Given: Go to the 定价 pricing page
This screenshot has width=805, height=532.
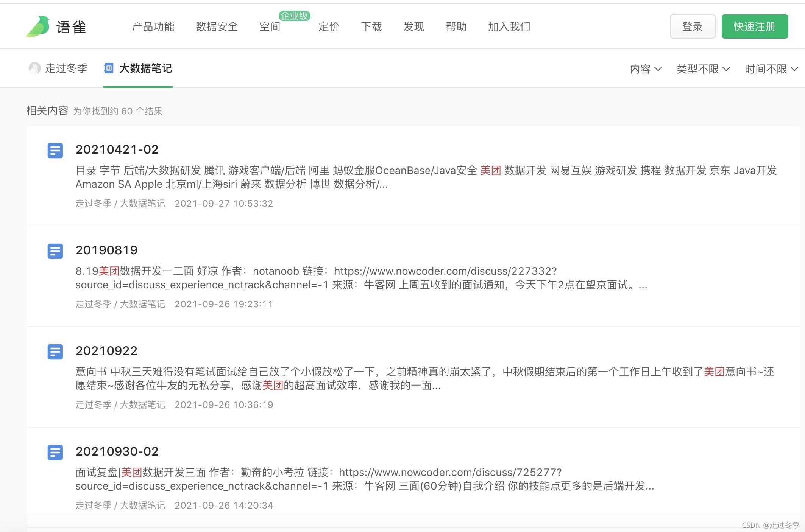Looking at the screenshot, I should (329, 26).
